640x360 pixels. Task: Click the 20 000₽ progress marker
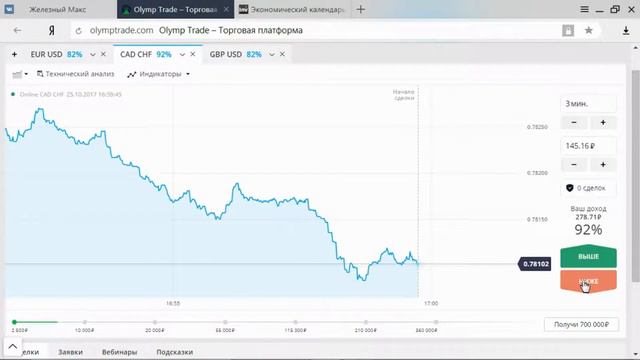(x=155, y=322)
